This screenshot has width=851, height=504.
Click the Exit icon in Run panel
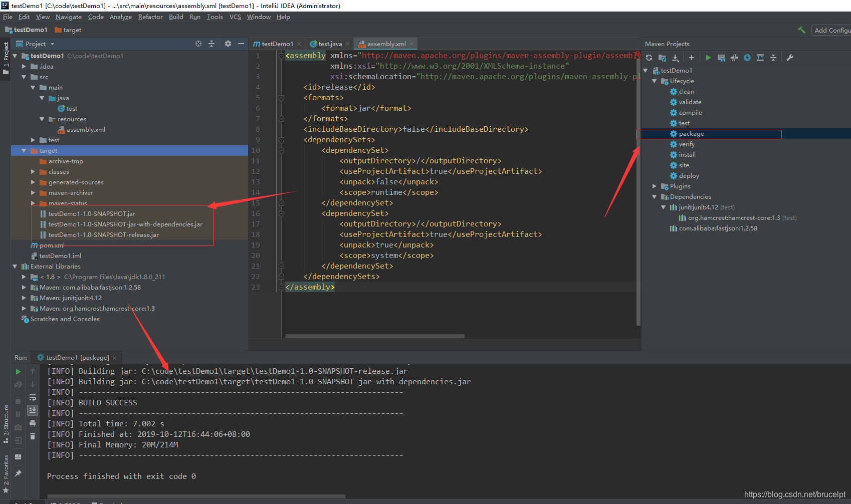[x=18, y=440]
